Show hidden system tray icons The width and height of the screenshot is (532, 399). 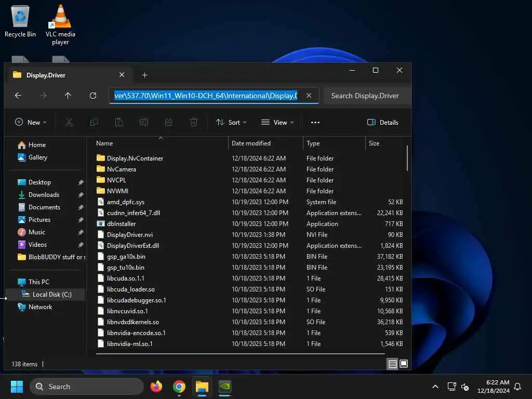click(435, 387)
